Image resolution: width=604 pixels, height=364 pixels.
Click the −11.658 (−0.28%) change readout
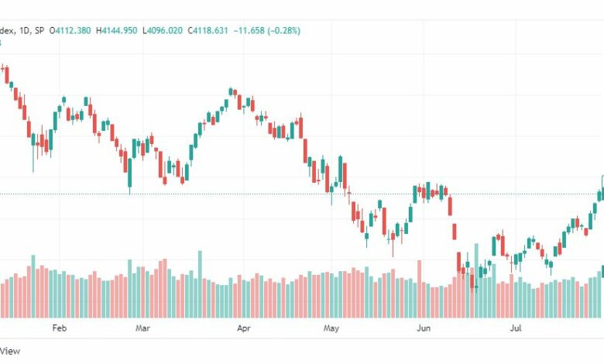(267, 30)
